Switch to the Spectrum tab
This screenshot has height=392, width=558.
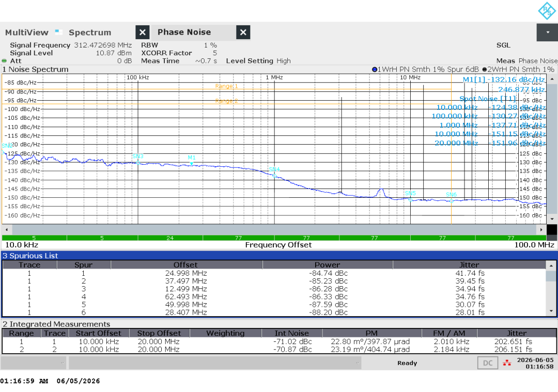(90, 33)
